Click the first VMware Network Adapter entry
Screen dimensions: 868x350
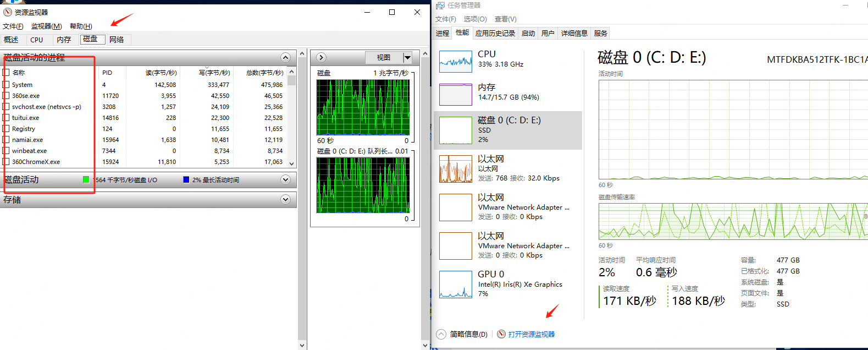click(508, 207)
